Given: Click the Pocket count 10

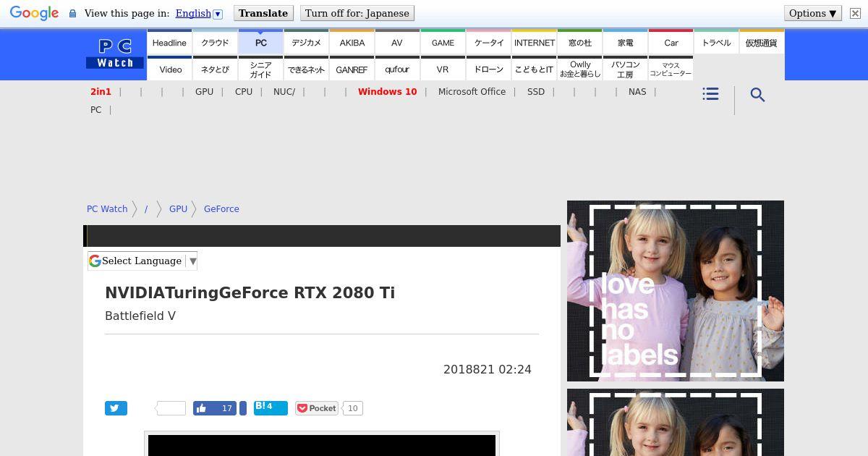Looking at the screenshot, I should [352, 408].
